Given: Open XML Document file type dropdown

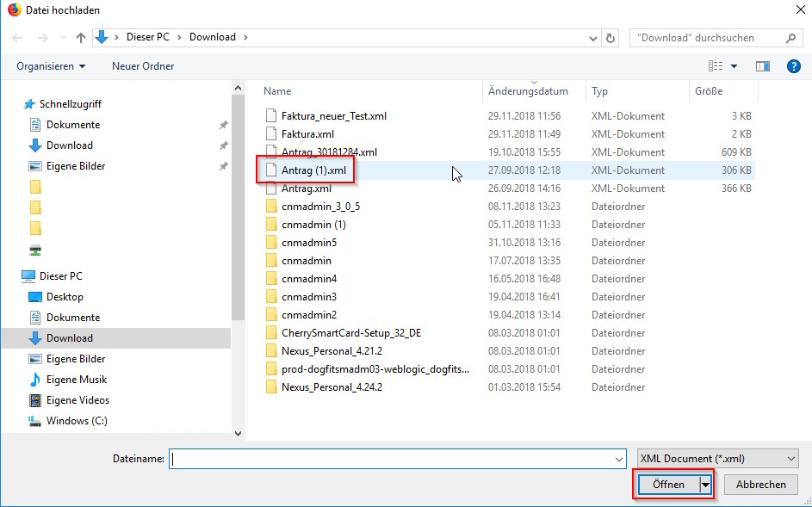Looking at the screenshot, I should coord(718,459).
